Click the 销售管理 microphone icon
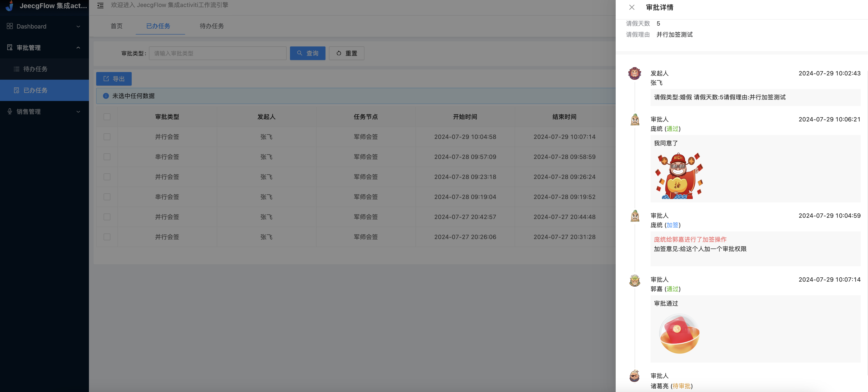This screenshot has height=392, width=868. [10, 111]
